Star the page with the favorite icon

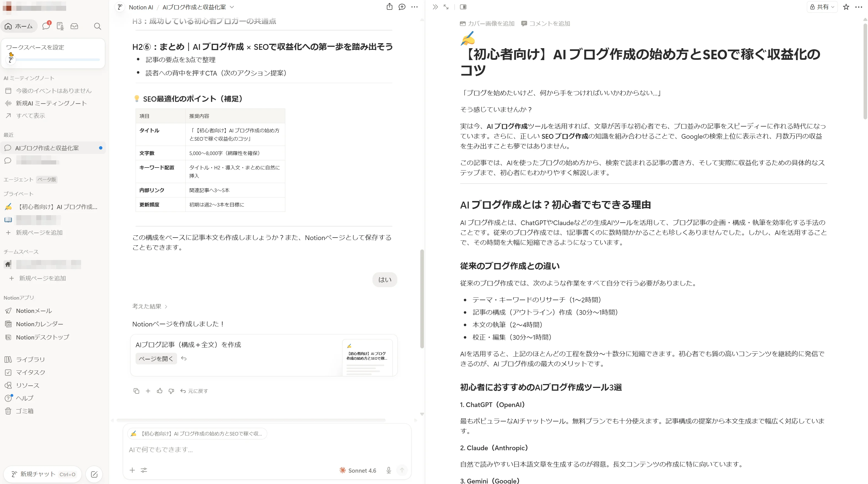846,7
